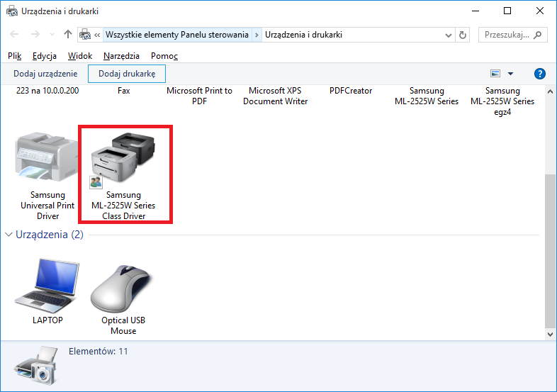This screenshot has width=557, height=392.
Task: Select the Optical USB Mouse icon
Action: (x=122, y=289)
